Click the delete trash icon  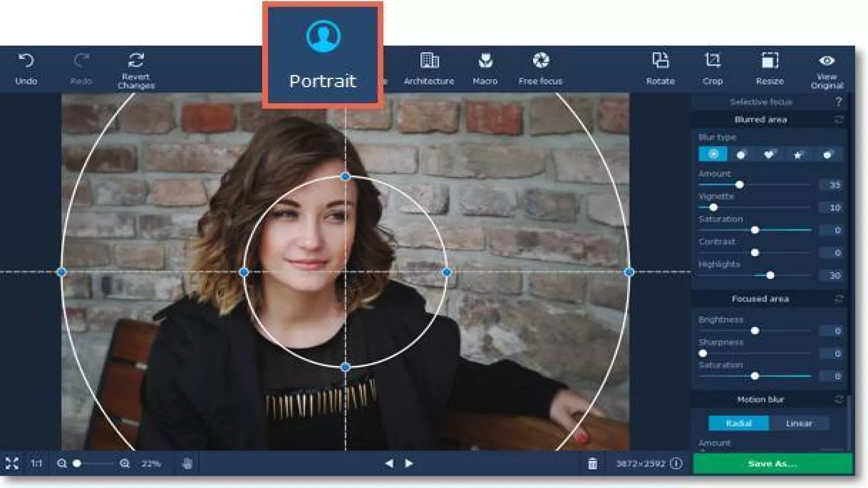click(x=592, y=464)
